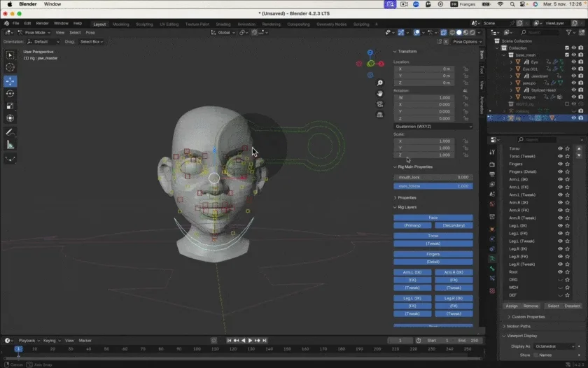The height and width of the screenshot is (368, 588).
Task: Click the play animation button
Action: pyautogui.click(x=250, y=341)
